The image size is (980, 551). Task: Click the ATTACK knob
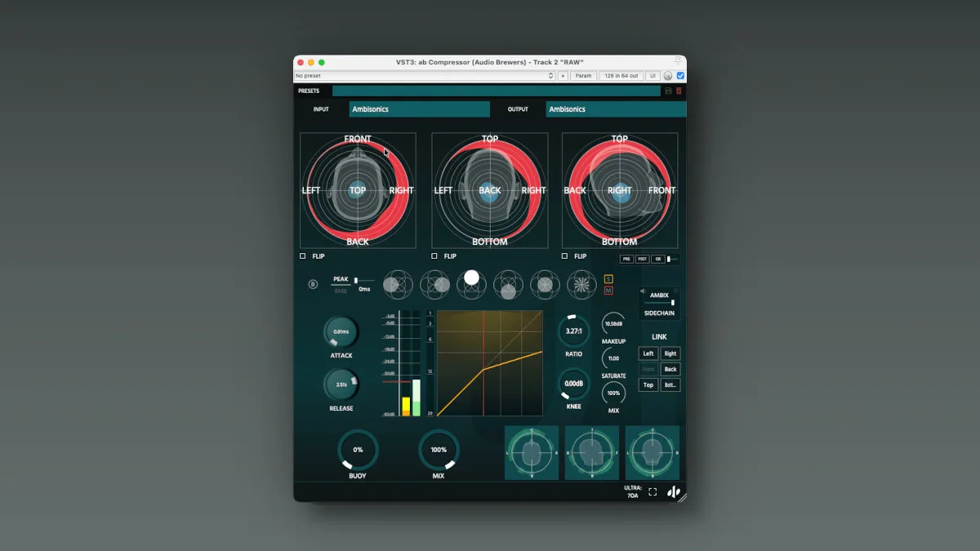[341, 333]
